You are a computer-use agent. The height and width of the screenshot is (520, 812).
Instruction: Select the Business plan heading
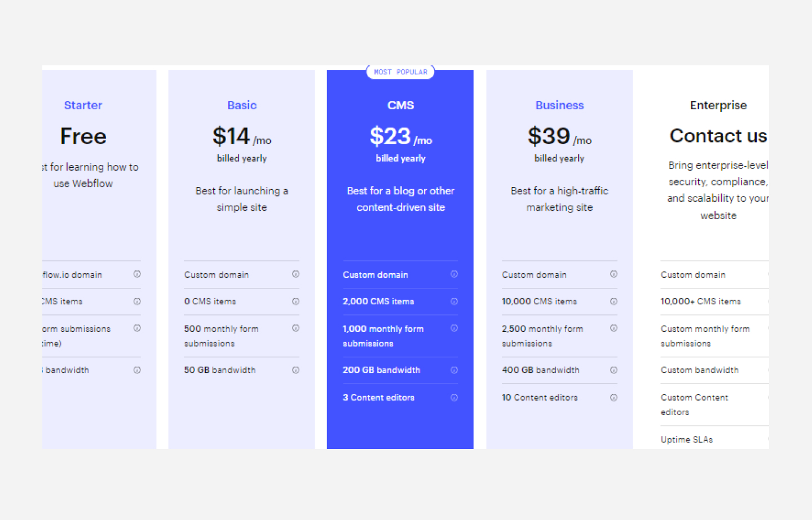pyautogui.click(x=559, y=105)
